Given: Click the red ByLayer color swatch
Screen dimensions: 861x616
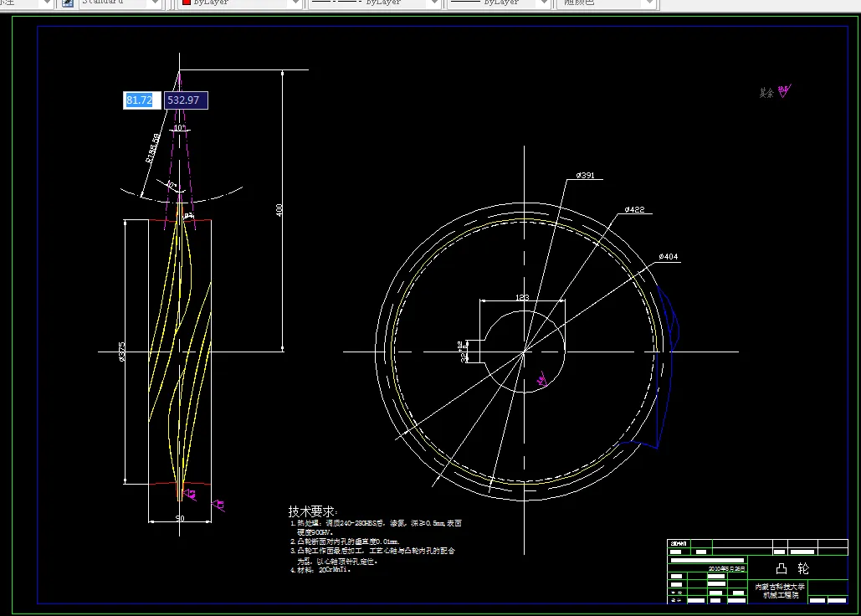Looking at the screenshot, I should (x=186, y=3).
